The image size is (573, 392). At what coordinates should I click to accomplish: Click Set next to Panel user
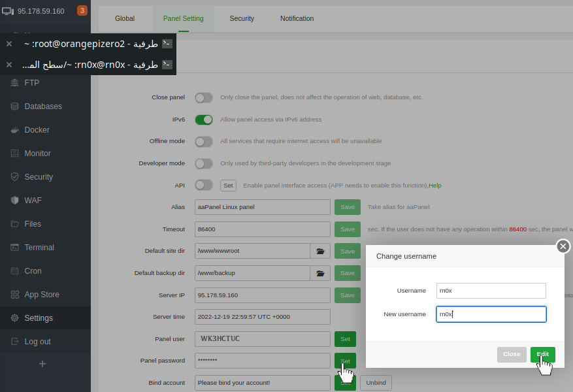pos(346,339)
